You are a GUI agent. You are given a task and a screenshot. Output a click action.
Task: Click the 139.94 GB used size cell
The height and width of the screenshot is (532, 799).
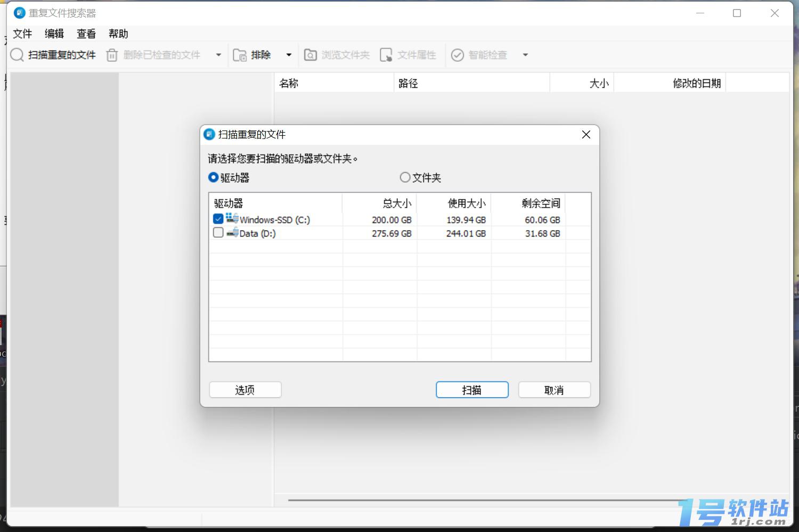click(466, 219)
